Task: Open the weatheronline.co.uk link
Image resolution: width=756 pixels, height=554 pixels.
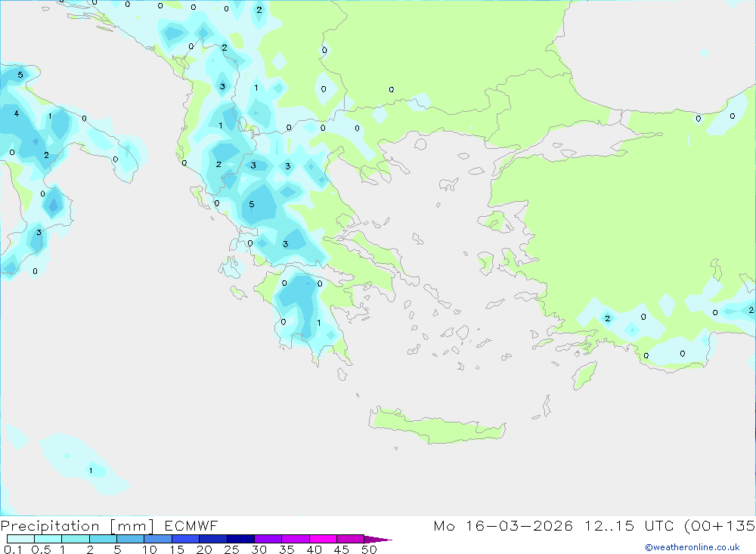Action: pyautogui.click(x=692, y=547)
